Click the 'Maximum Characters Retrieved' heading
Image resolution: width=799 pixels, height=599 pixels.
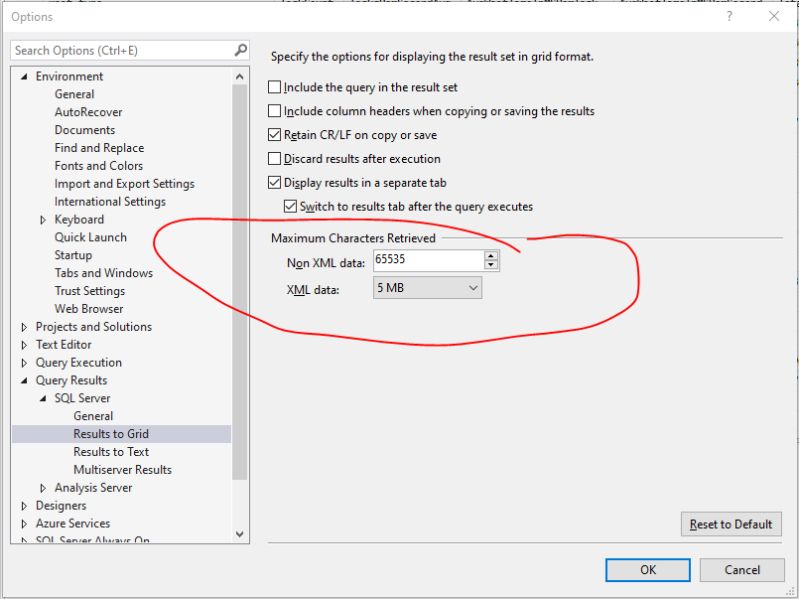[x=353, y=238]
